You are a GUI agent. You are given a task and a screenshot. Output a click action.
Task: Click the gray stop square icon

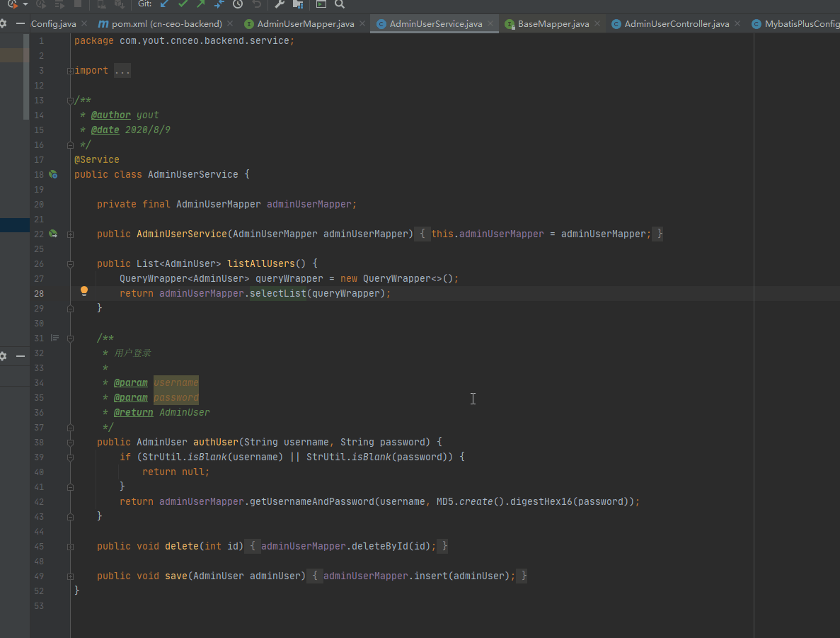(x=78, y=4)
